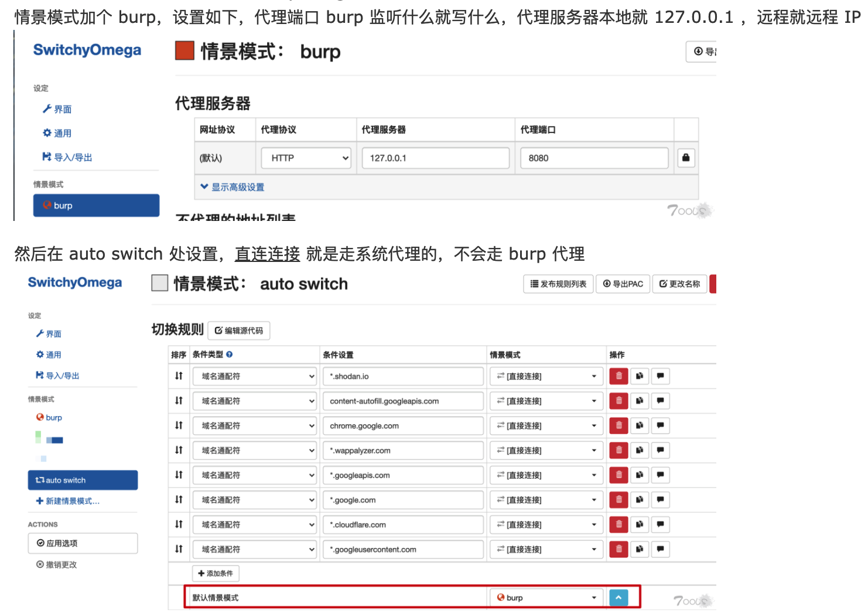This screenshot has height=613, width=868.
Task: Click the *.googleusercontent.com condition field
Action: [x=403, y=549]
